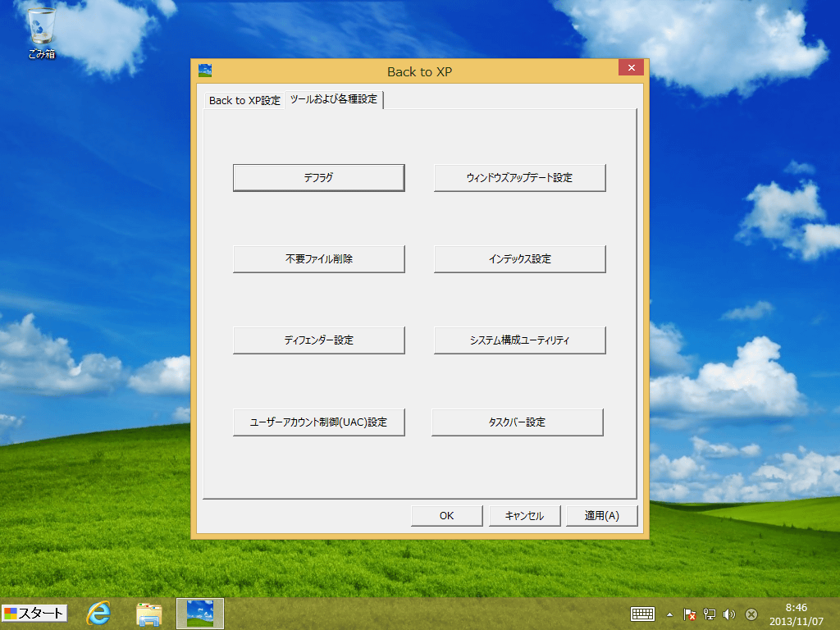Click the Action Center flag icon
Screen dimensions: 840x630
[x=690, y=614]
